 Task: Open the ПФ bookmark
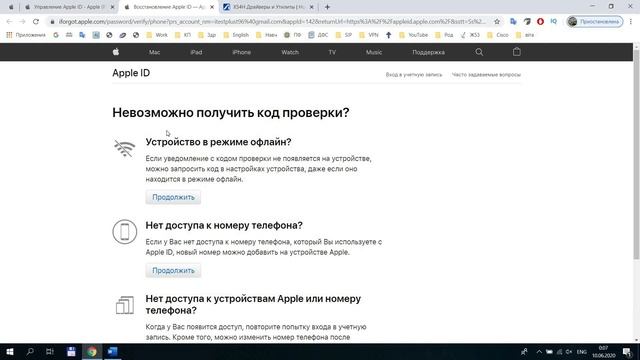[293, 35]
